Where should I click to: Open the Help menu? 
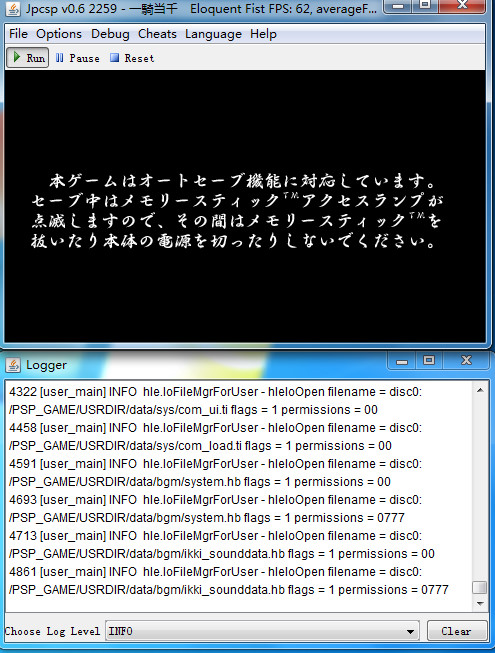coord(263,34)
